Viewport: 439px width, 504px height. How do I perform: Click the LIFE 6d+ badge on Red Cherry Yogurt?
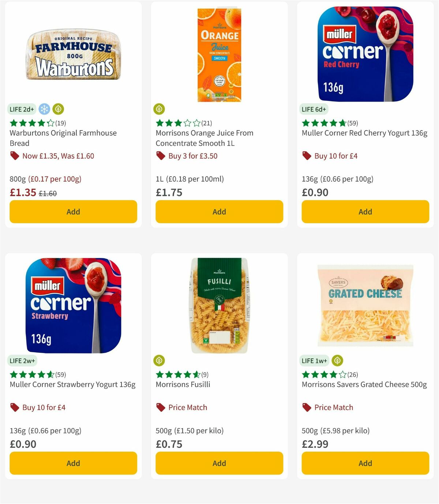pyautogui.click(x=314, y=109)
